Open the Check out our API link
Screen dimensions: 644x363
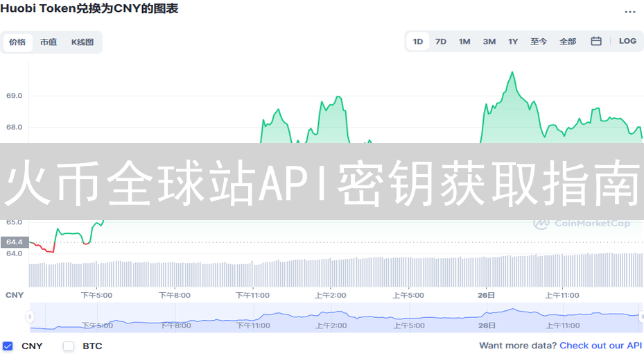(x=601, y=346)
